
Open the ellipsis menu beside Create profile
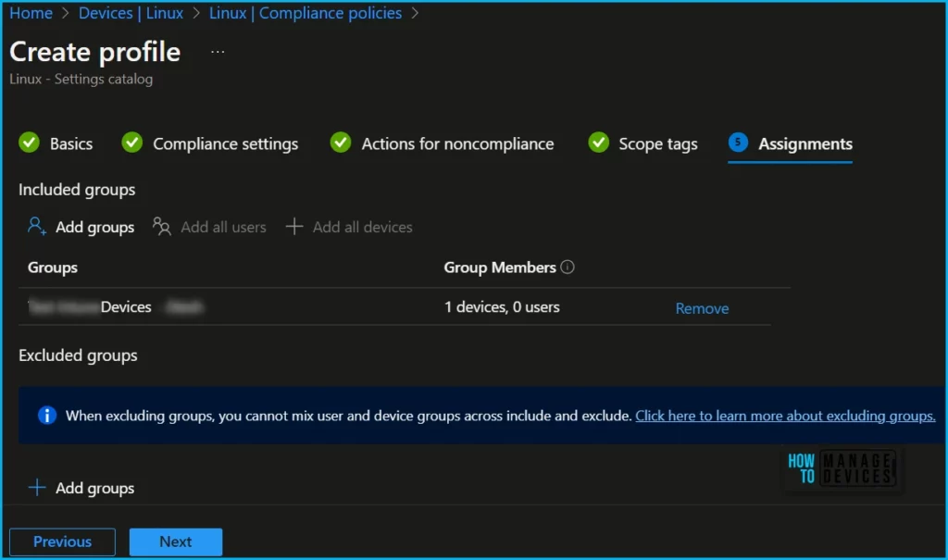tap(218, 52)
